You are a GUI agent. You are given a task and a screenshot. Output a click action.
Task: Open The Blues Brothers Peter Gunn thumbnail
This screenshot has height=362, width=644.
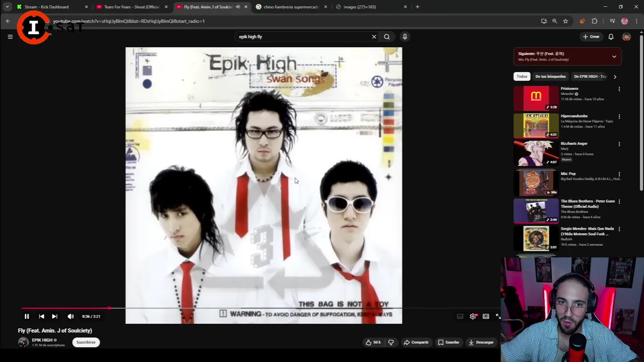click(536, 211)
